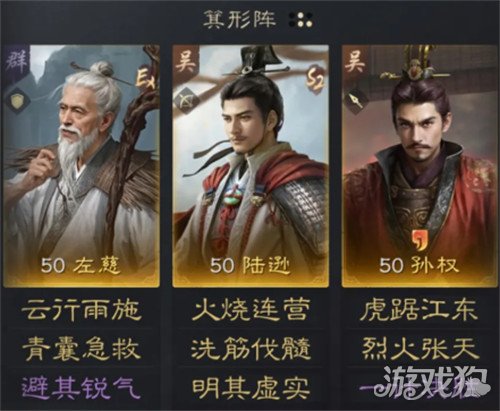Open the 陆逊 general portrait
The image size is (500, 411).
(x=250, y=166)
